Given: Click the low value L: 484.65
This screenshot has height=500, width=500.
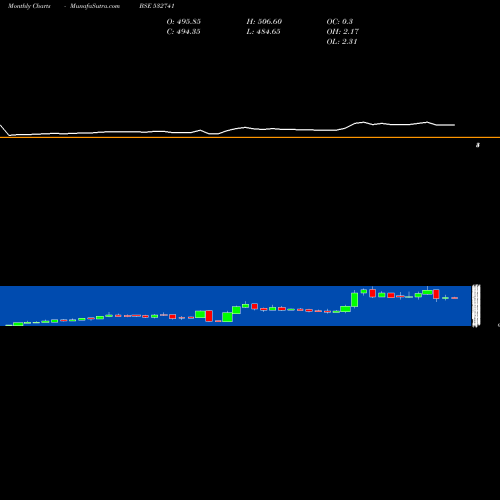Looking at the screenshot, I should pos(264,32).
